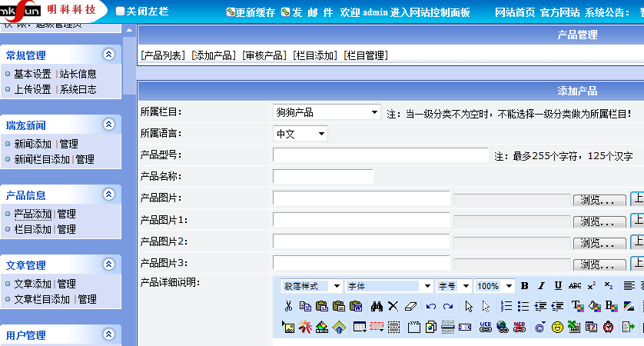Click the Insert Horizontal Line icon

click(x=448, y=327)
